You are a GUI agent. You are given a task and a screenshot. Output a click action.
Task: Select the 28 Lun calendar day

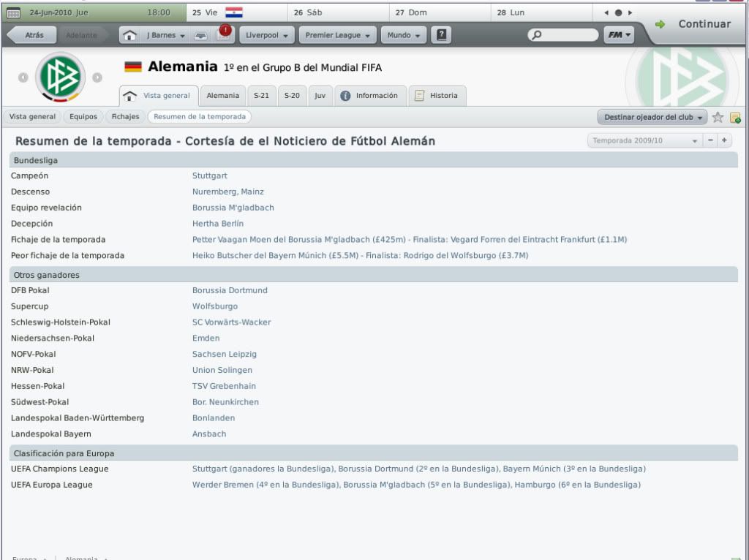pyautogui.click(x=541, y=12)
